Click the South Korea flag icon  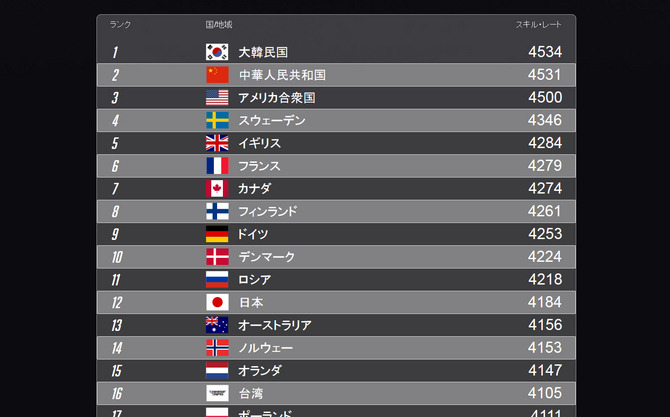217,52
